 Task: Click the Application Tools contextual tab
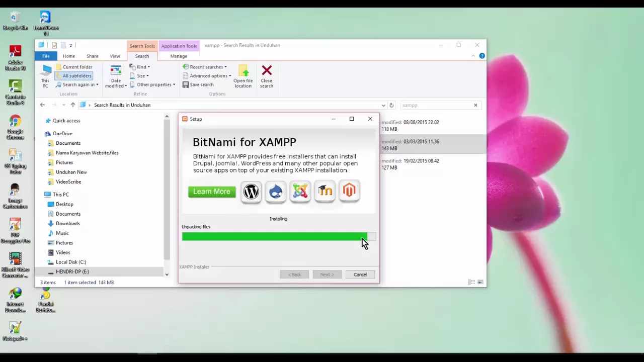(x=179, y=46)
